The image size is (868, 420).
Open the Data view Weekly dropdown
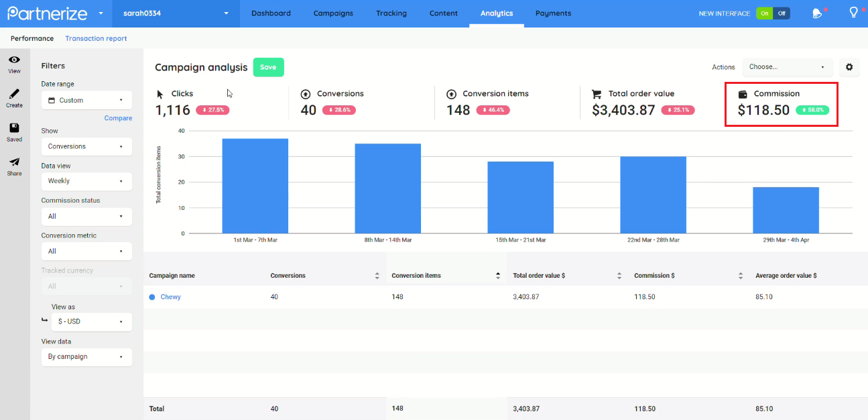click(86, 181)
